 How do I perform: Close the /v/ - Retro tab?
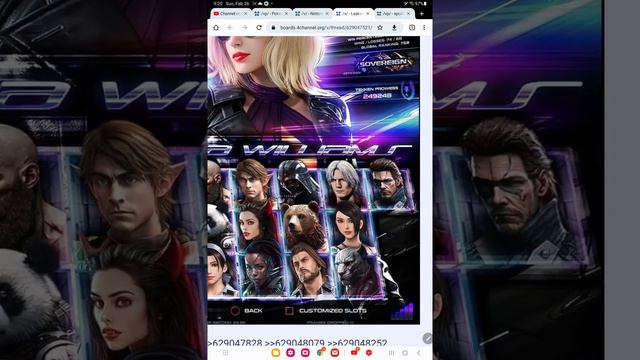point(327,13)
